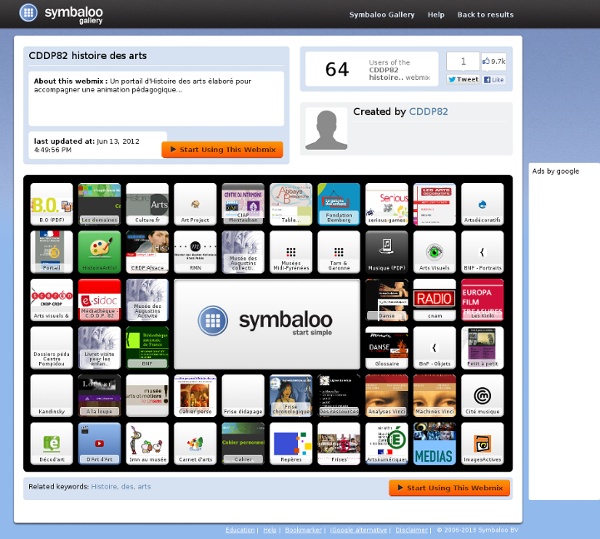Open the Musique (PDF) tile
The image size is (600, 539).
click(387, 252)
